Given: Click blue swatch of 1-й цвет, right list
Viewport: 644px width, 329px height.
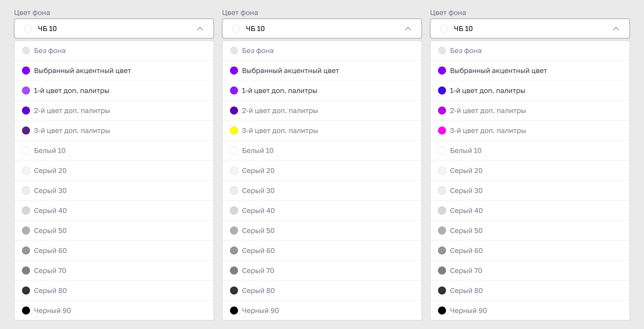Looking at the screenshot, I should [x=442, y=90].
